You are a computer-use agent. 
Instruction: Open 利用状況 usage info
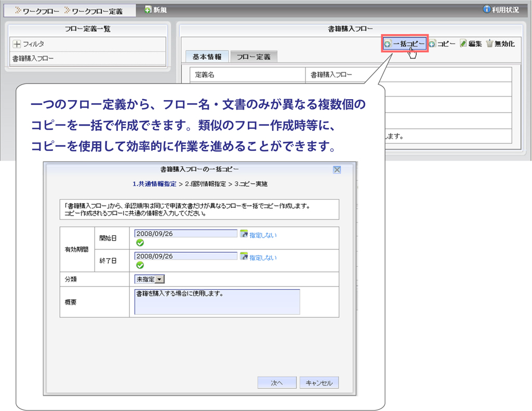tap(501, 9)
